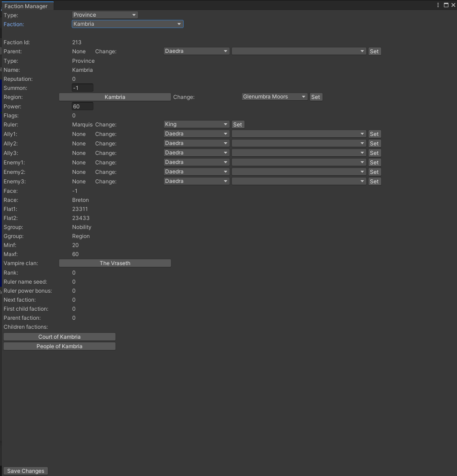
Task: Click the Flat1 value 23311
Action: [80, 209]
